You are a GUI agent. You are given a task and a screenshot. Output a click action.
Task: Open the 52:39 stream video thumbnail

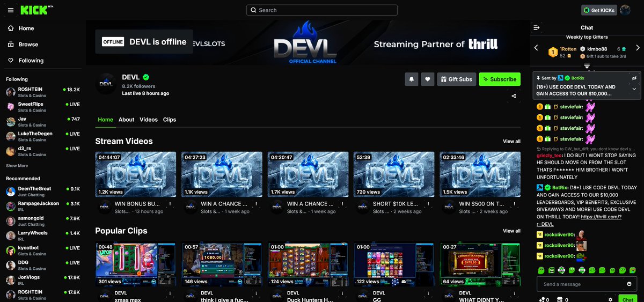[x=393, y=174]
